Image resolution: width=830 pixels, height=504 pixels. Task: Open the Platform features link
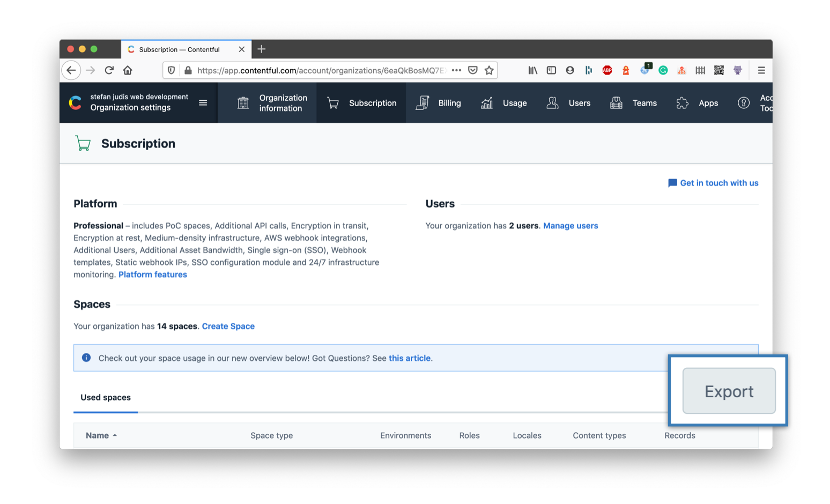[x=153, y=275]
